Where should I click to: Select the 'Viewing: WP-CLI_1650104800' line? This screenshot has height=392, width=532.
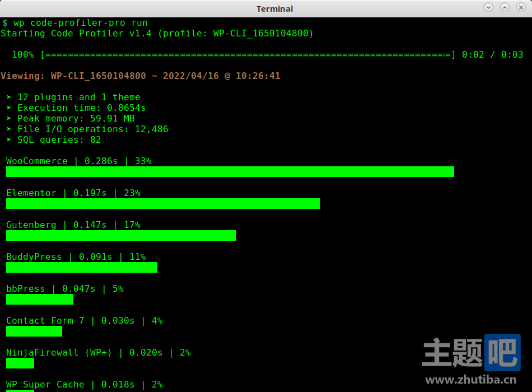pyautogui.click(x=141, y=76)
